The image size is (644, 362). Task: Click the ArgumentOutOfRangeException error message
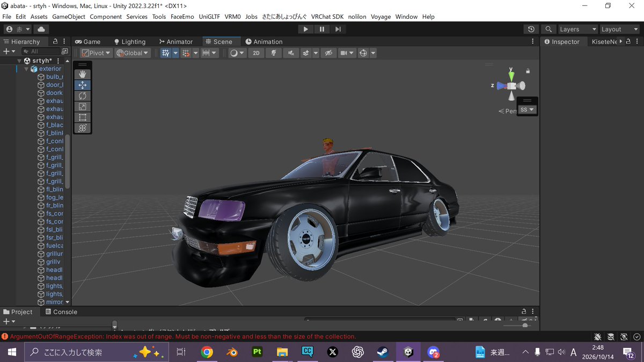[183, 336]
